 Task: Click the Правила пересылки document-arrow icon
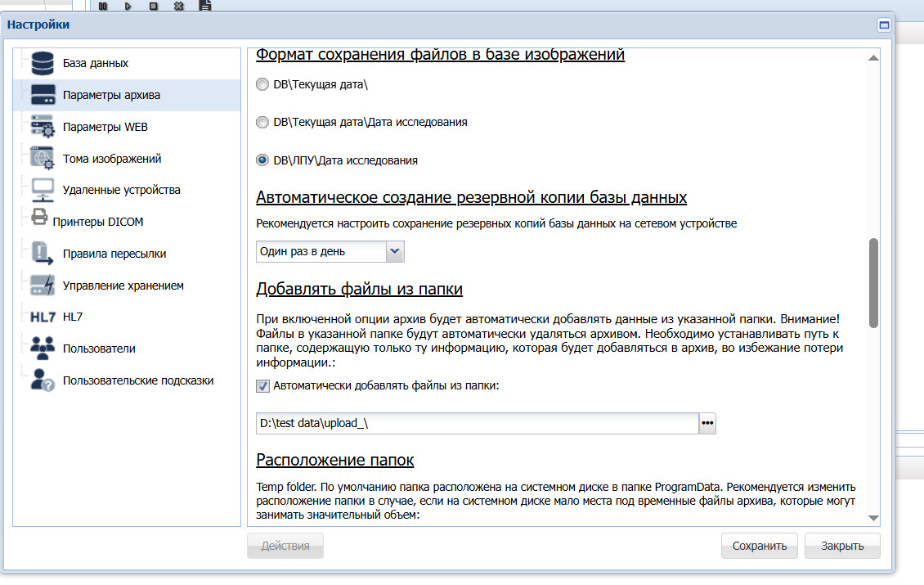(x=43, y=254)
